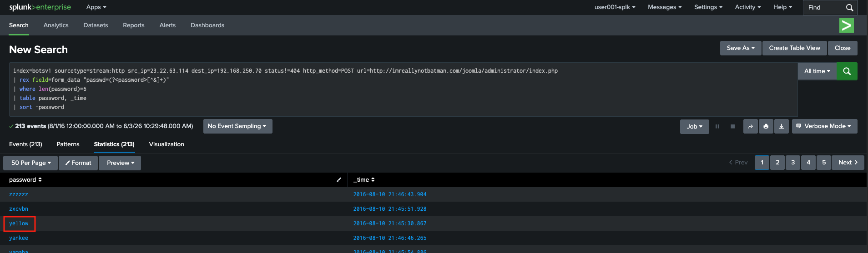Open the Reports nav tab
This screenshot has width=868, height=253.
click(134, 25)
